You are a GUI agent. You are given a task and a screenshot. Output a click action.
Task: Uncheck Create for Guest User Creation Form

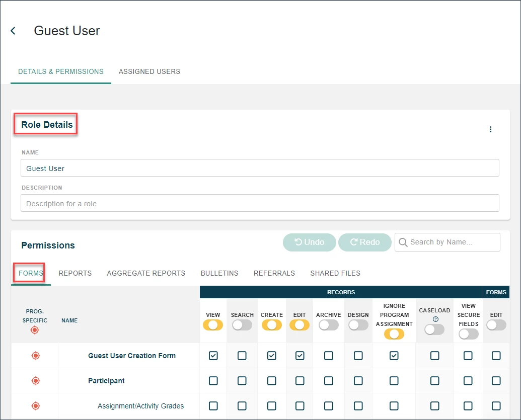(x=272, y=356)
